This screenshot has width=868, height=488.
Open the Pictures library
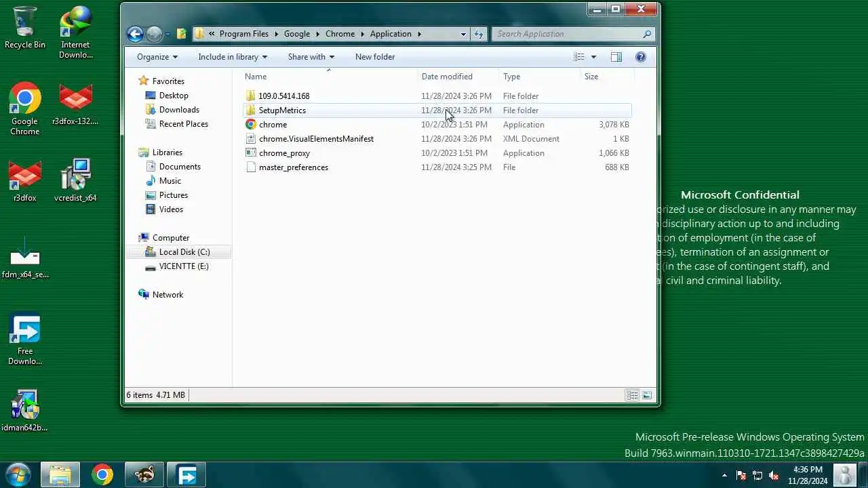pyautogui.click(x=173, y=195)
